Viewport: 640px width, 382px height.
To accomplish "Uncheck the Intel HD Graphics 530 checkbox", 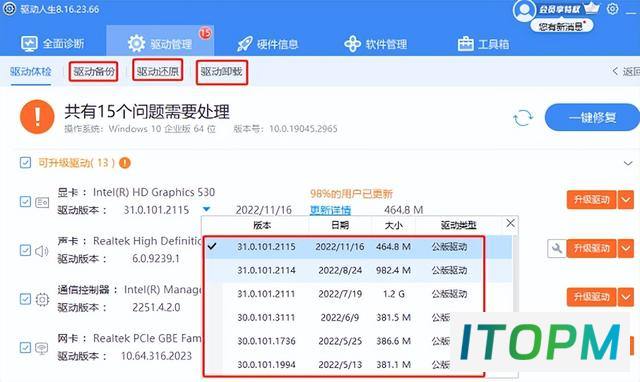I will click(x=25, y=201).
